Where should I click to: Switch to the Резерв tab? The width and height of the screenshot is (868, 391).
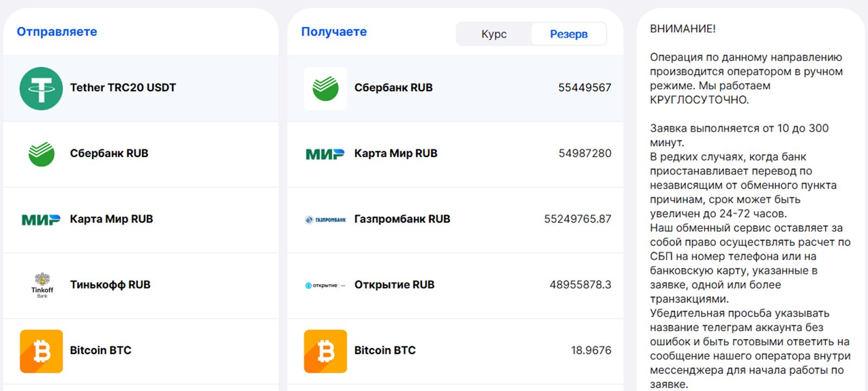pos(569,34)
